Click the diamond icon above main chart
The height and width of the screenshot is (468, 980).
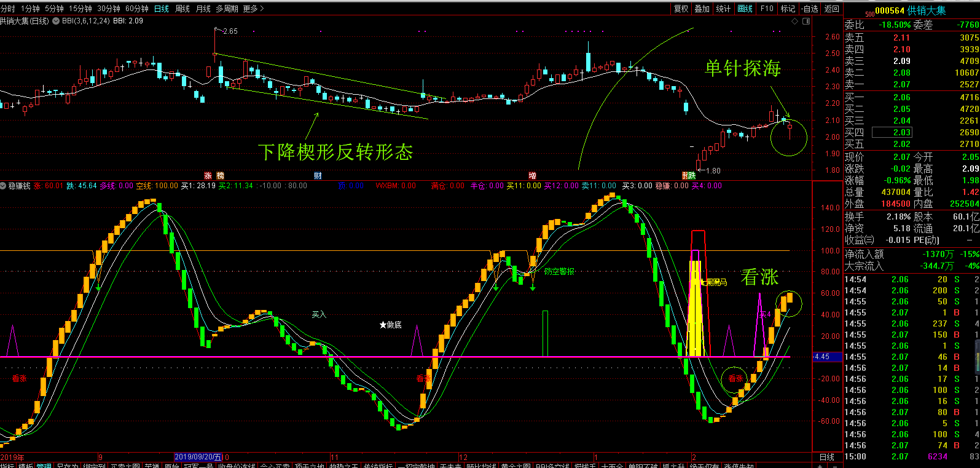point(794,21)
